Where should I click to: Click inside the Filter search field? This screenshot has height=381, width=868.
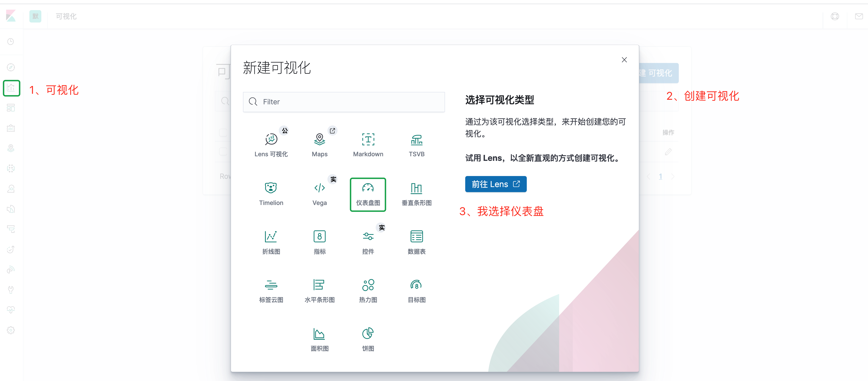tap(344, 102)
